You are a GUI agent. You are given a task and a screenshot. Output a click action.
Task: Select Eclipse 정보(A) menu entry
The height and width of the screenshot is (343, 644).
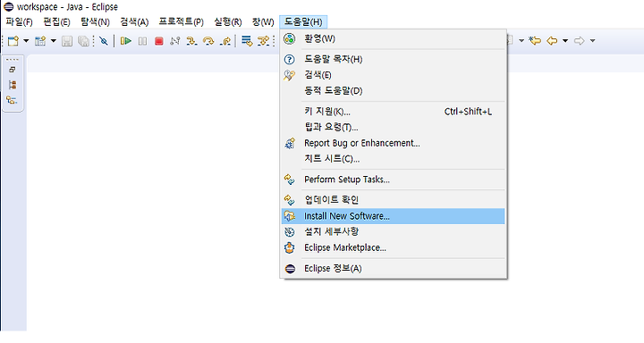coord(393,269)
